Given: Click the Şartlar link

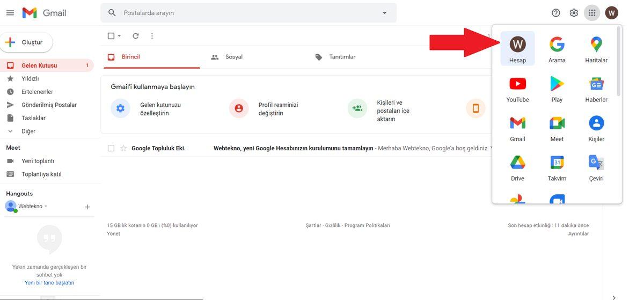Looking at the screenshot, I should click(313, 225).
